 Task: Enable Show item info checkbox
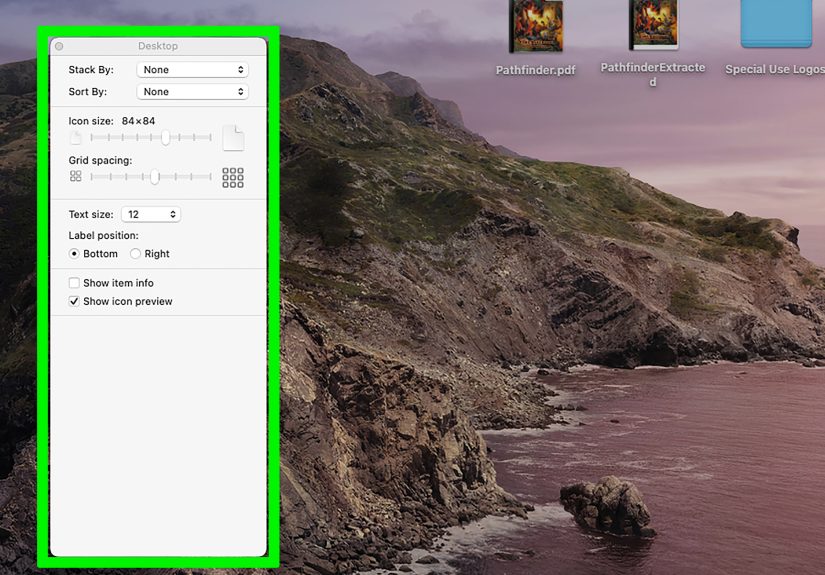[x=74, y=283]
